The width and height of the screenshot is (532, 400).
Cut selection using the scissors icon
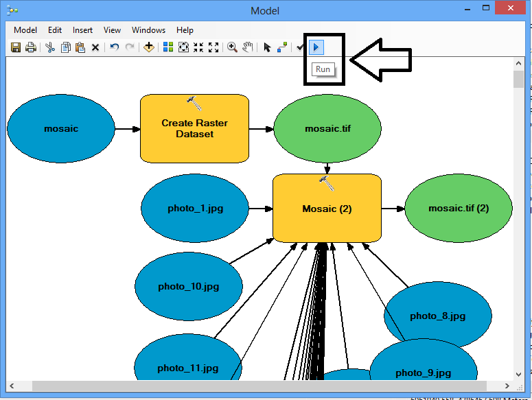(50, 47)
